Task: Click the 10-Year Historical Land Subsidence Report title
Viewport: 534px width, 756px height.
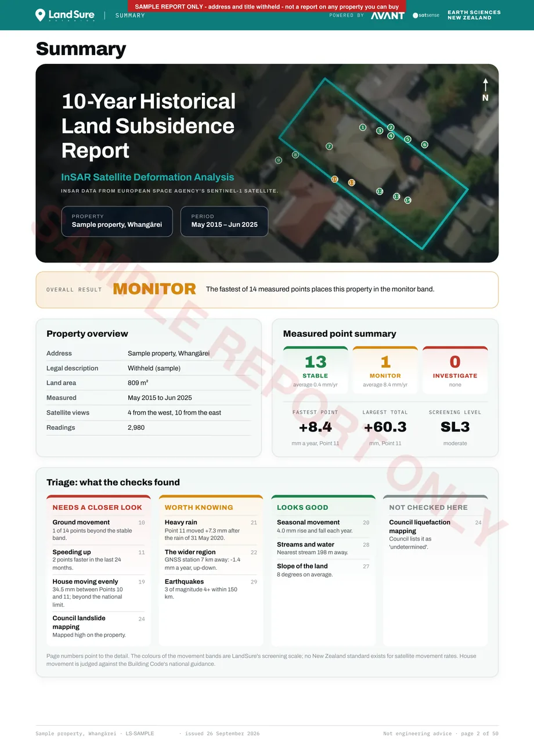Action: click(149, 126)
